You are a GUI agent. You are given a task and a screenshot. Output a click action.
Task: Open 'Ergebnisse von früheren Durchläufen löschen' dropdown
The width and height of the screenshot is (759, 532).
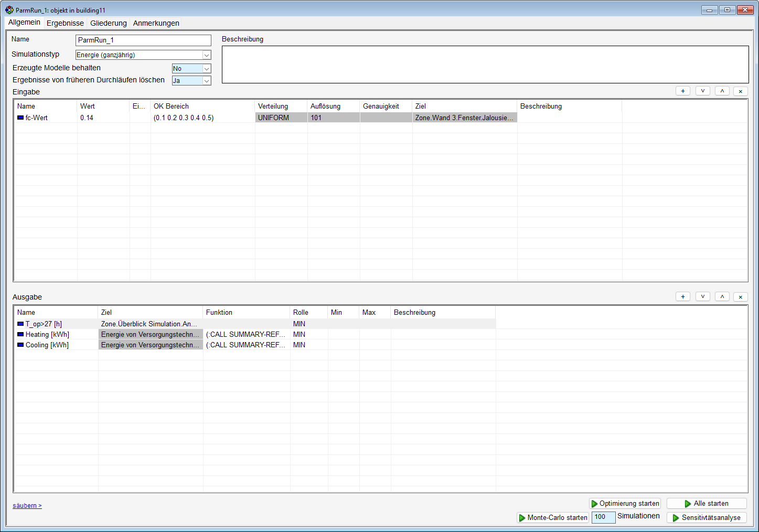coord(206,81)
